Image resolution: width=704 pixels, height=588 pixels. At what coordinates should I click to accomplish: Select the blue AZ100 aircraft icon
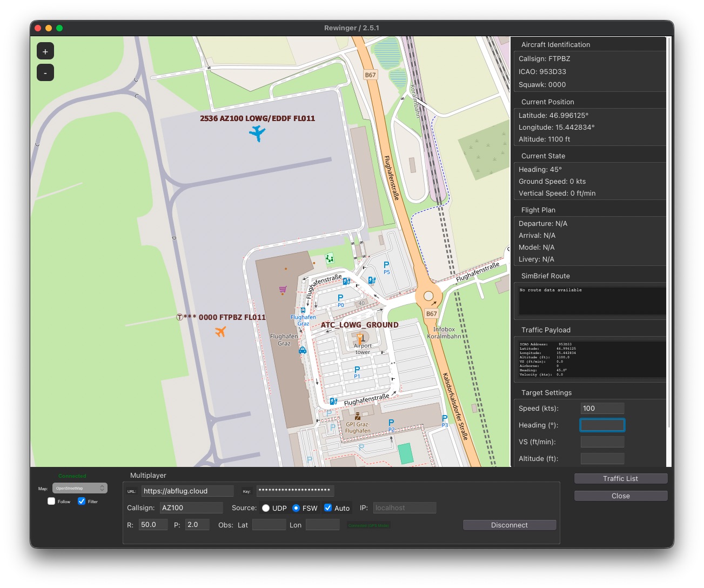click(x=258, y=132)
